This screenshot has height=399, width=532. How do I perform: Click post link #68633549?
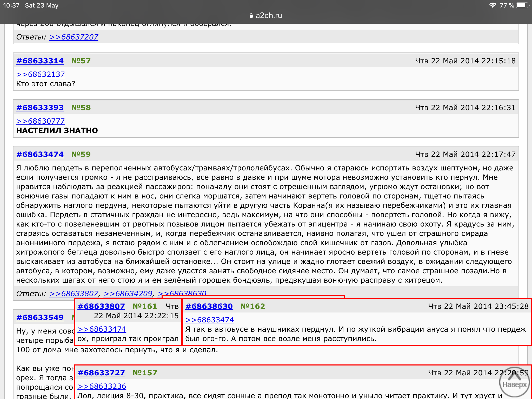40,317
